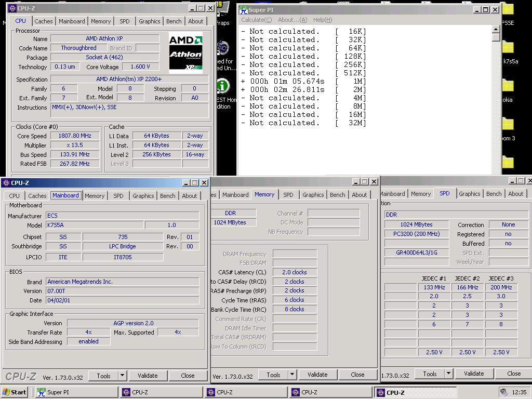Viewport: 532px width, 399px height.
Task: Open the Tools dropdown arrow in SPD window
Action: (448, 374)
